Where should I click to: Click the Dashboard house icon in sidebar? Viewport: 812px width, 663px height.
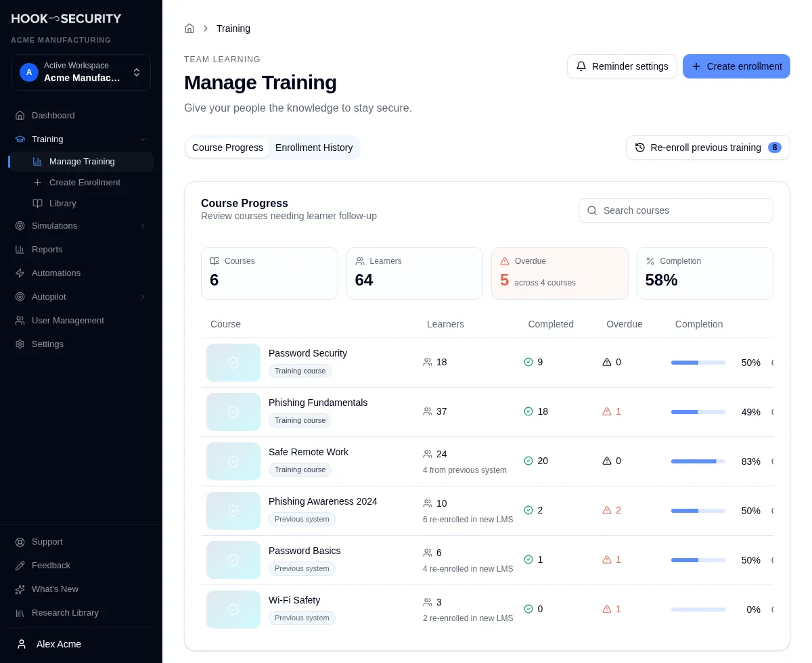tap(20, 116)
